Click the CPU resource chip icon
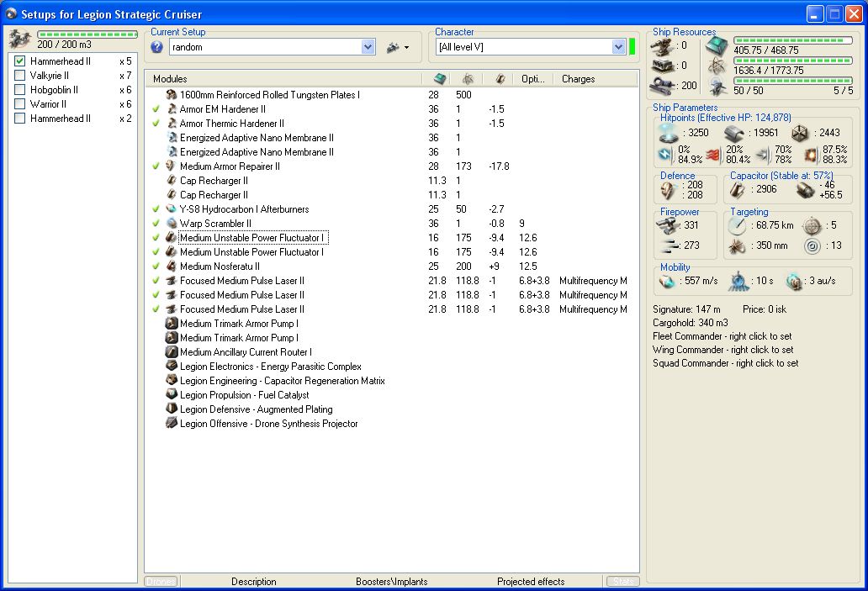The image size is (868, 591). [x=717, y=46]
